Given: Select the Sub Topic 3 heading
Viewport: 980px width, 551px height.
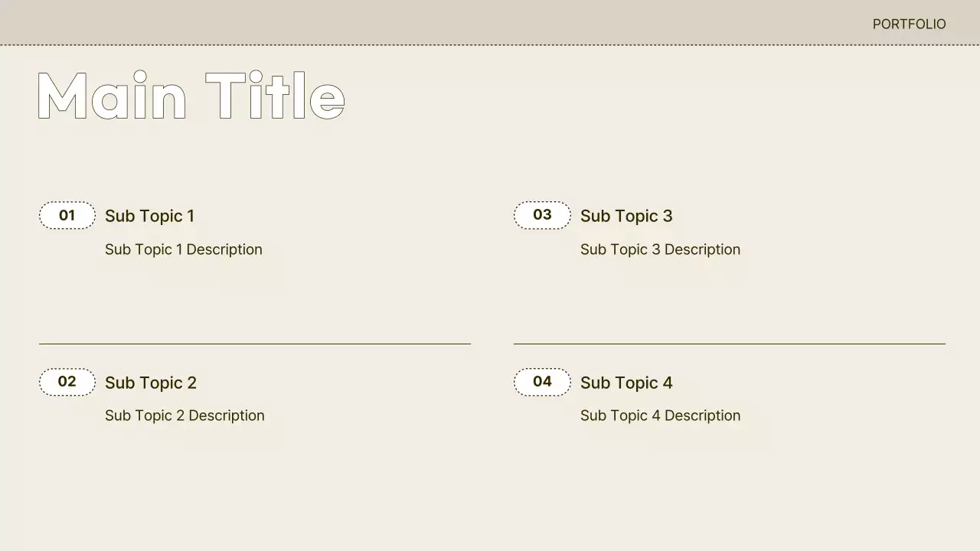Looking at the screenshot, I should (626, 216).
